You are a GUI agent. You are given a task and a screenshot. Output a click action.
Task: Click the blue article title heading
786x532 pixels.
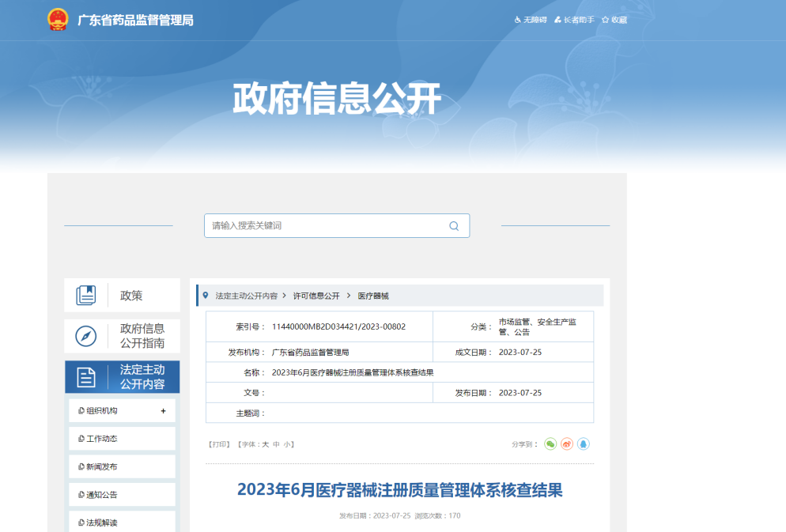click(399, 490)
